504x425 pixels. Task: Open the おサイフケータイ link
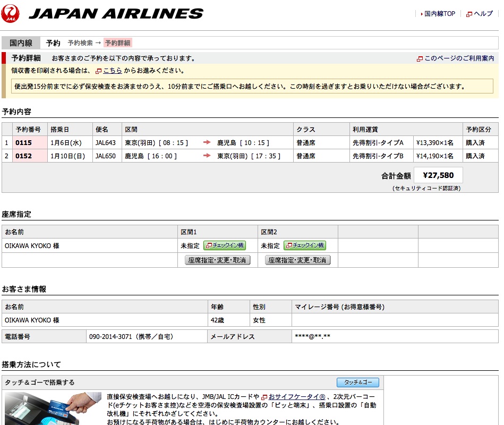click(297, 397)
